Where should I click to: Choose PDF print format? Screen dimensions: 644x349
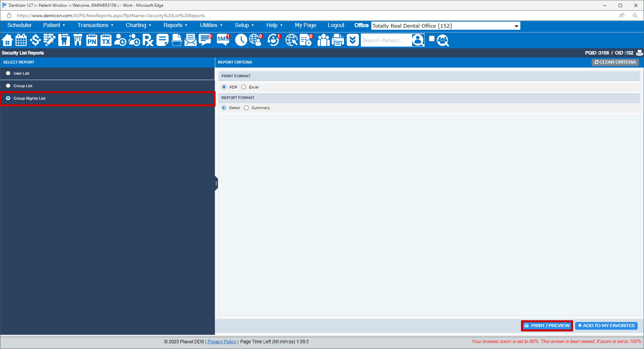click(x=224, y=87)
